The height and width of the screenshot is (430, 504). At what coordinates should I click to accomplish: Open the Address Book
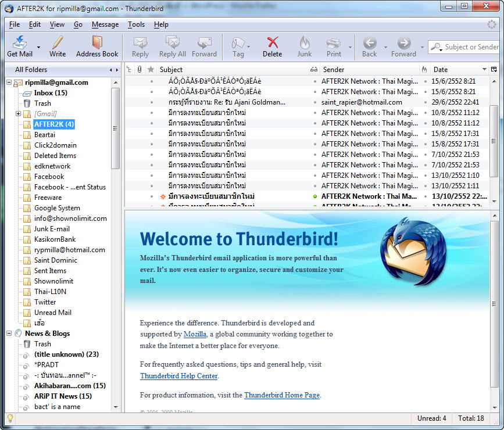(97, 46)
